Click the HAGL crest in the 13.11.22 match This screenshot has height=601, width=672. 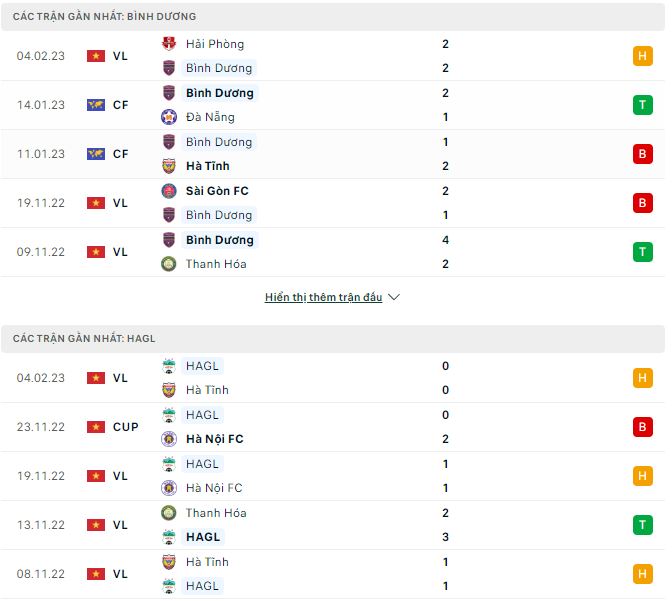169,537
